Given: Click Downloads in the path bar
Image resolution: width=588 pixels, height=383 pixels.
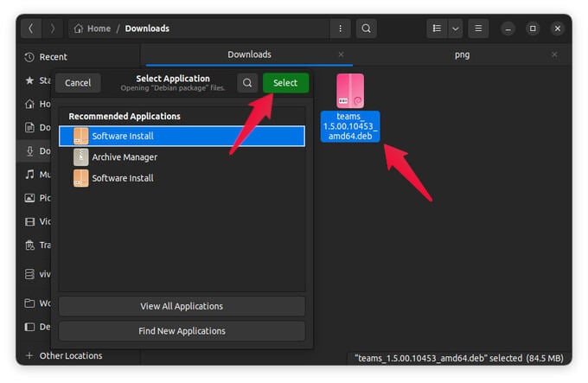Looking at the screenshot, I should (x=147, y=29).
